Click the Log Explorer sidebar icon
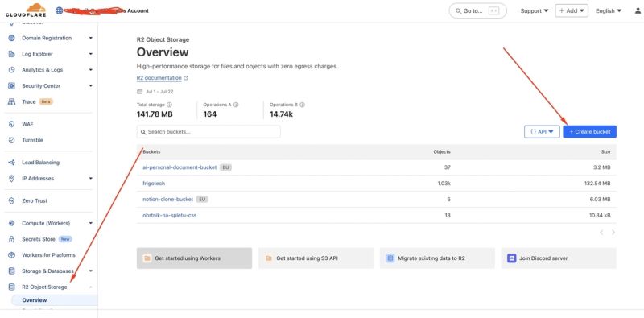 click(x=11, y=54)
